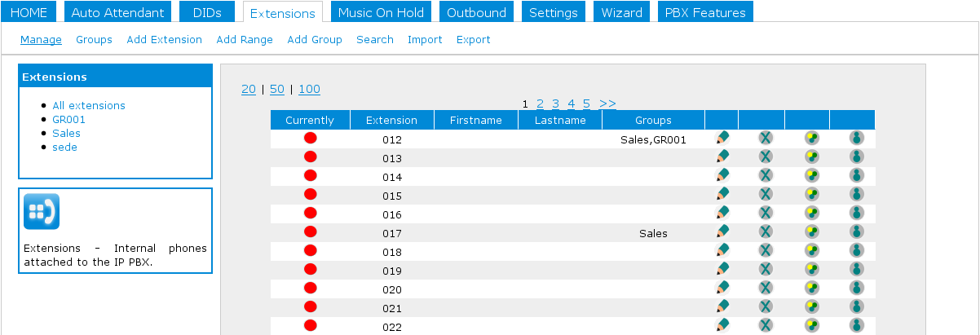Sort by the Extension column header
This screenshot has width=980, height=335.
[x=391, y=120]
